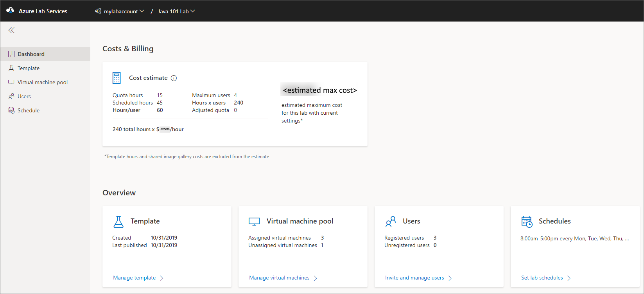Image resolution: width=644 pixels, height=294 pixels.
Task: Collapse the left navigation sidebar
Action: tap(11, 30)
